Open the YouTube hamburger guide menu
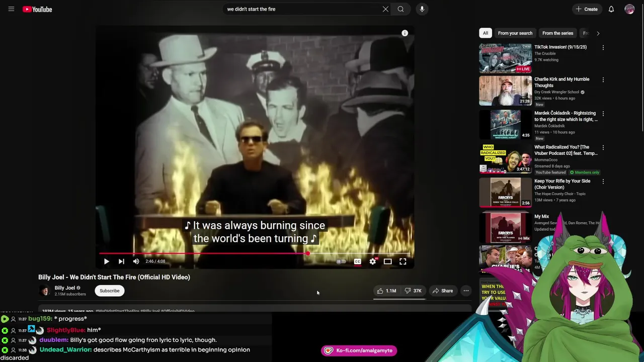Image resolution: width=644 pixels, height=362 pixels. [x=11, y=9]
